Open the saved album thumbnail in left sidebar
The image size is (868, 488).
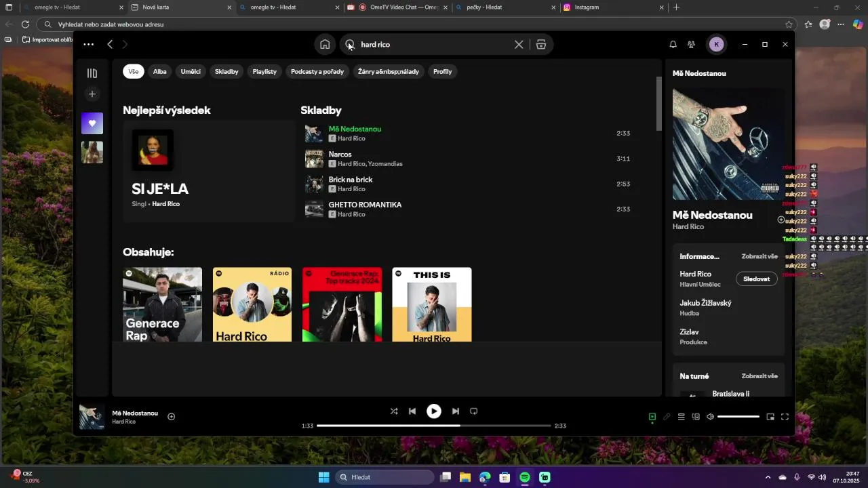click(92, 152)
